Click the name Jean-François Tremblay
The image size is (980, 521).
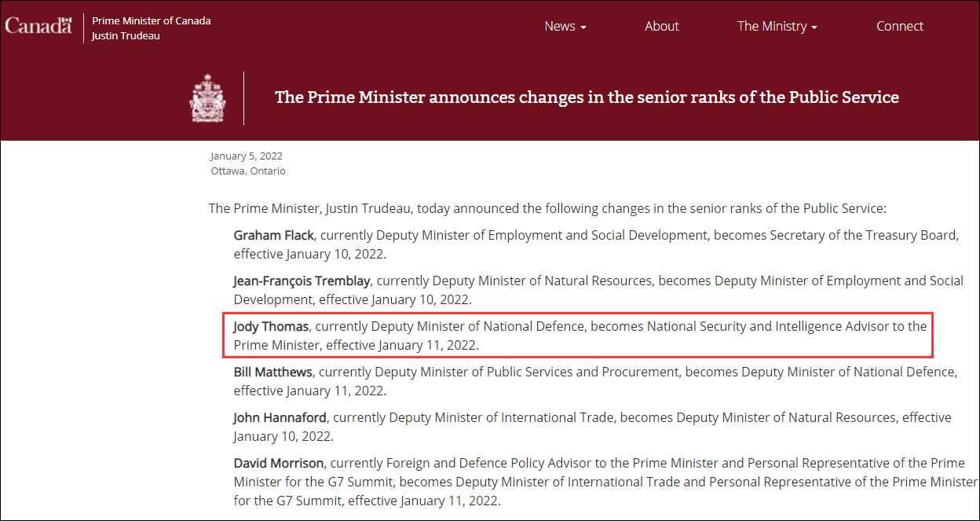coord(302,281)
